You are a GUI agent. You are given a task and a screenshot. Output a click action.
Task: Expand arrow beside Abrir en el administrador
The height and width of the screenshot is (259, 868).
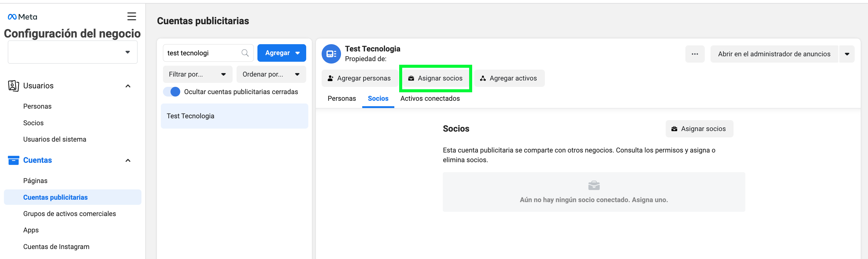(846, 54)
